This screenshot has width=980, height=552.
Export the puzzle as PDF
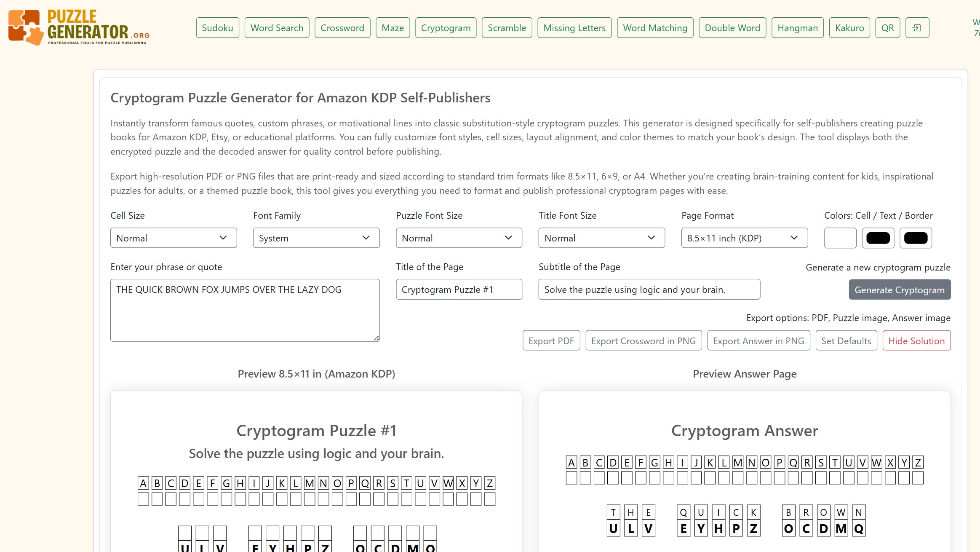point(551,340)
